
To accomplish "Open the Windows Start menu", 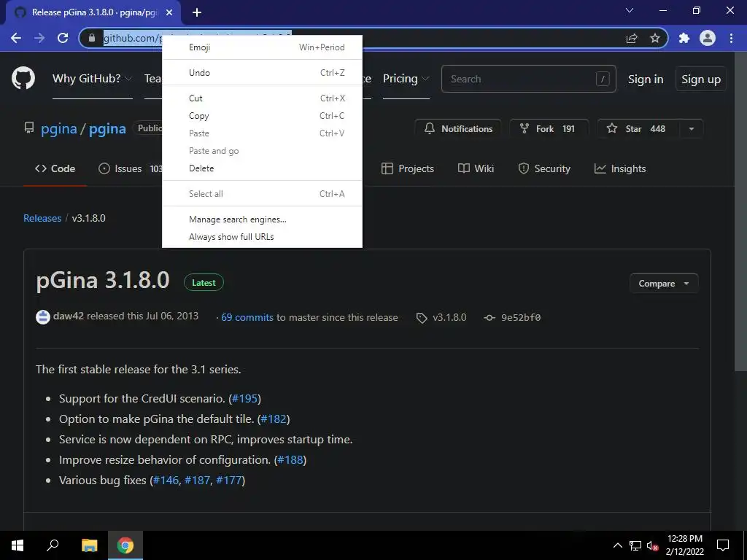I will [18, 545].
